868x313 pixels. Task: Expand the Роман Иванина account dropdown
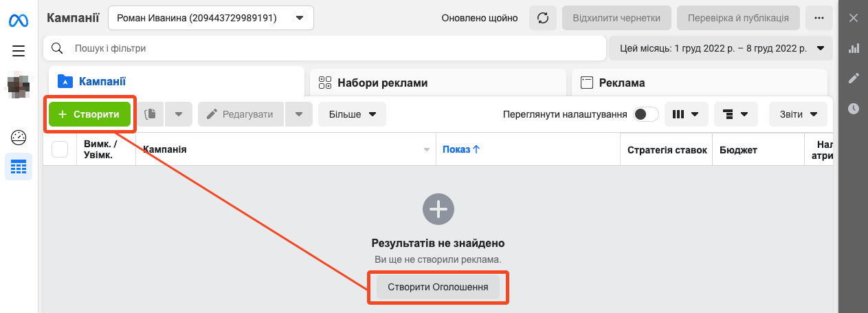pyautogui.click(x=210, y=19)
